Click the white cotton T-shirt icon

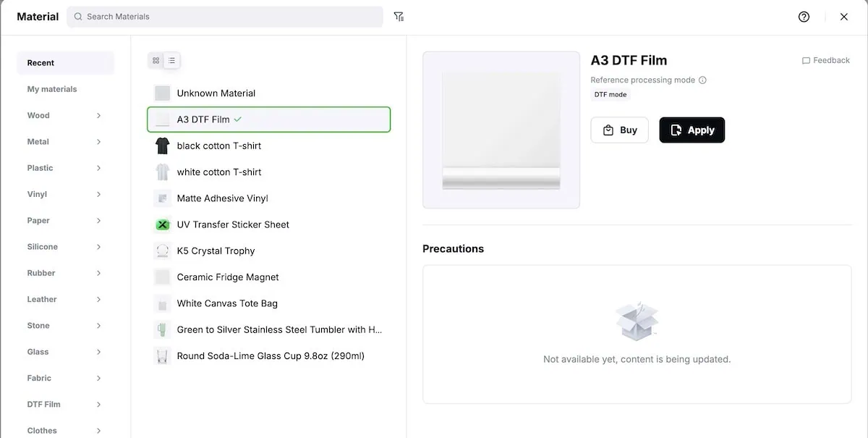click(x=162, y=172)
